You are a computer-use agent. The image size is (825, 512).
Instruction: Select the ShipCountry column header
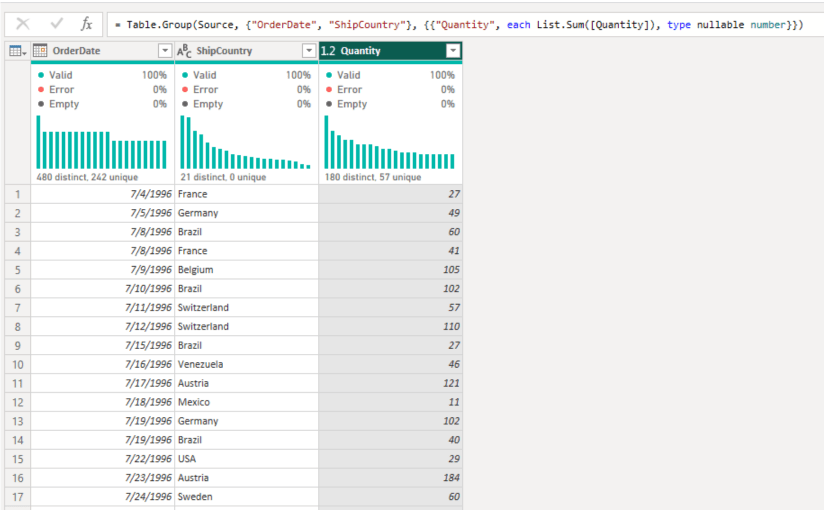click(240, 51)
